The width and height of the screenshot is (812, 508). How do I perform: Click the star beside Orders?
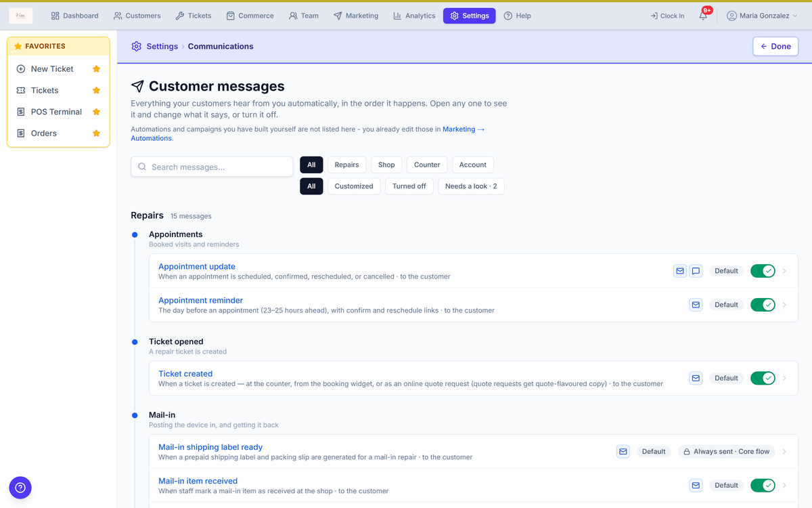click(96, 133)
